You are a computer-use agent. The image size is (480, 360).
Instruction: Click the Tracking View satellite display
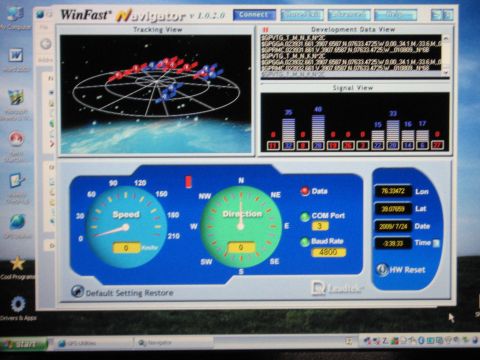click(156, 94)
